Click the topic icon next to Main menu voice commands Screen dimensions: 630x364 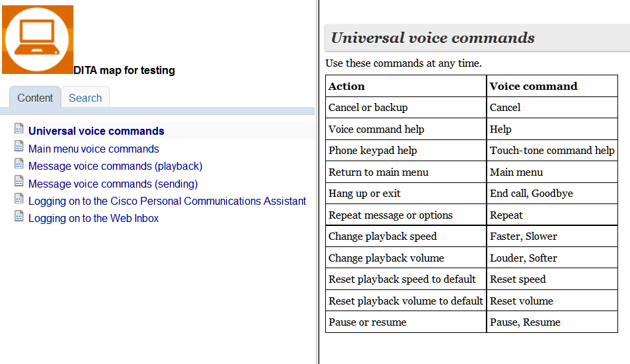pos(19,146)
